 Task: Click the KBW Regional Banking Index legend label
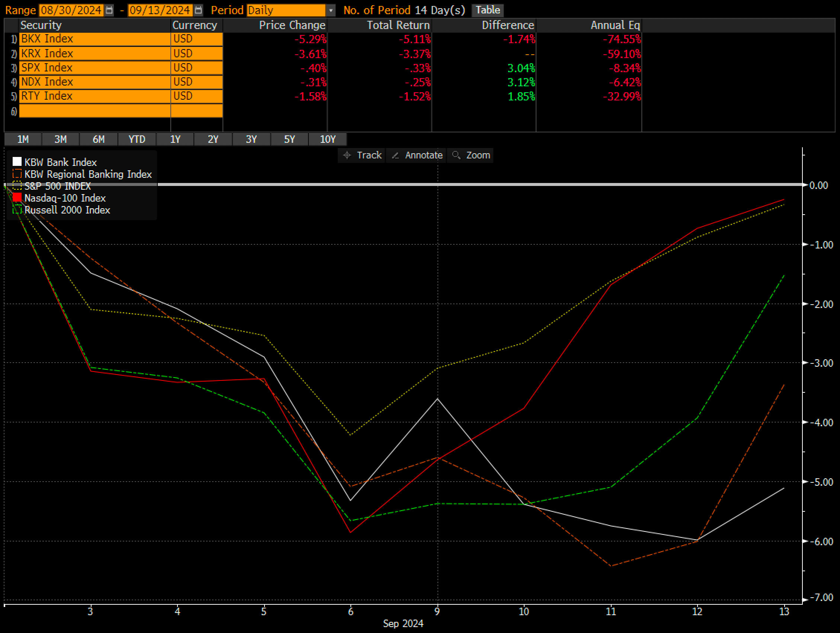[88, 174]
